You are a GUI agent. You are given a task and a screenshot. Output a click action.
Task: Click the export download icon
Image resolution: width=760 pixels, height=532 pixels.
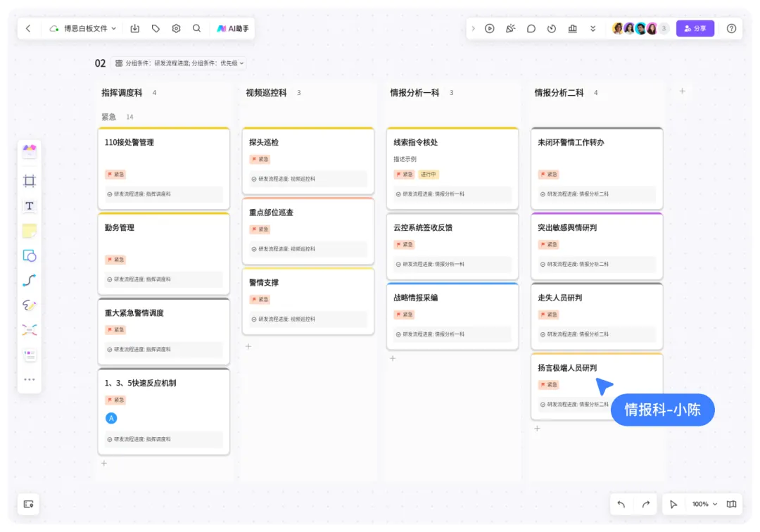click(x=134, y=29)
